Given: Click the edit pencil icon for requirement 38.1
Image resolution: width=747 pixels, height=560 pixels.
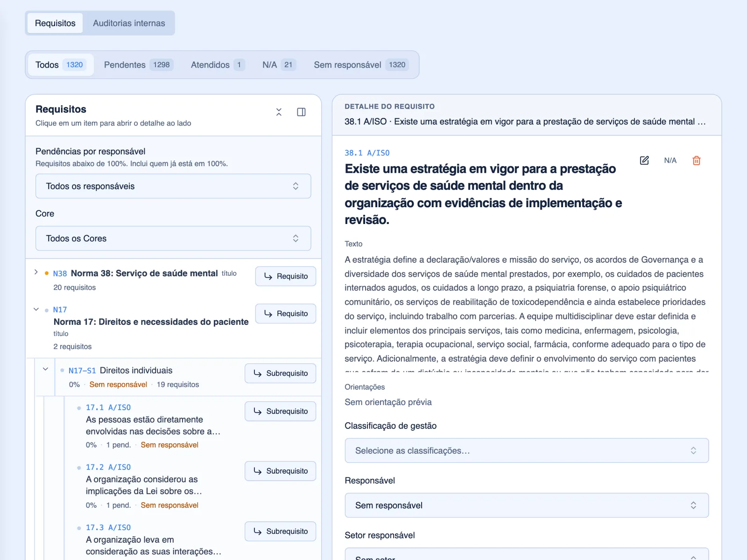Looking at the screenshot, I should click(644, 161).
